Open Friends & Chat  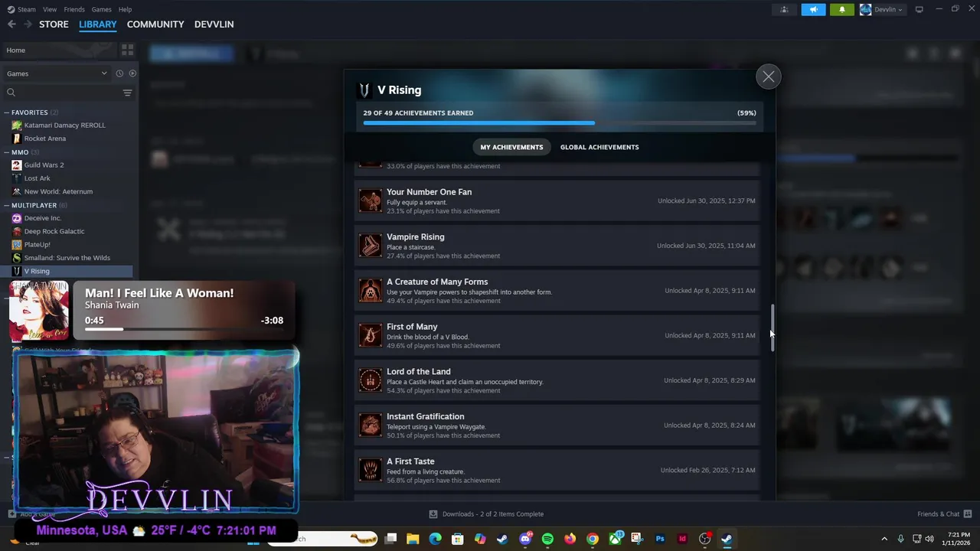[944, 514]
